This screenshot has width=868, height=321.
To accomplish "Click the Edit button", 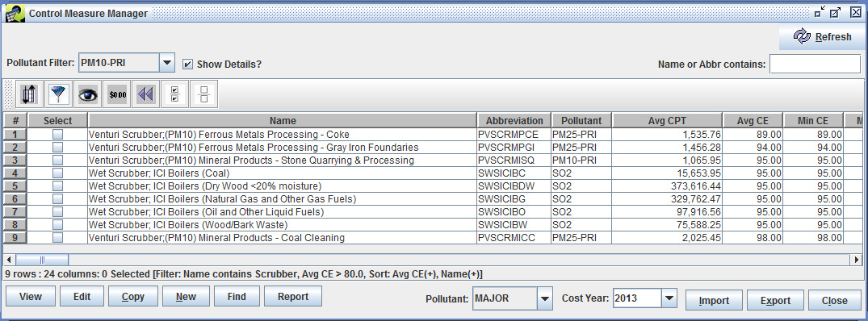I will (x=82, y=297).
